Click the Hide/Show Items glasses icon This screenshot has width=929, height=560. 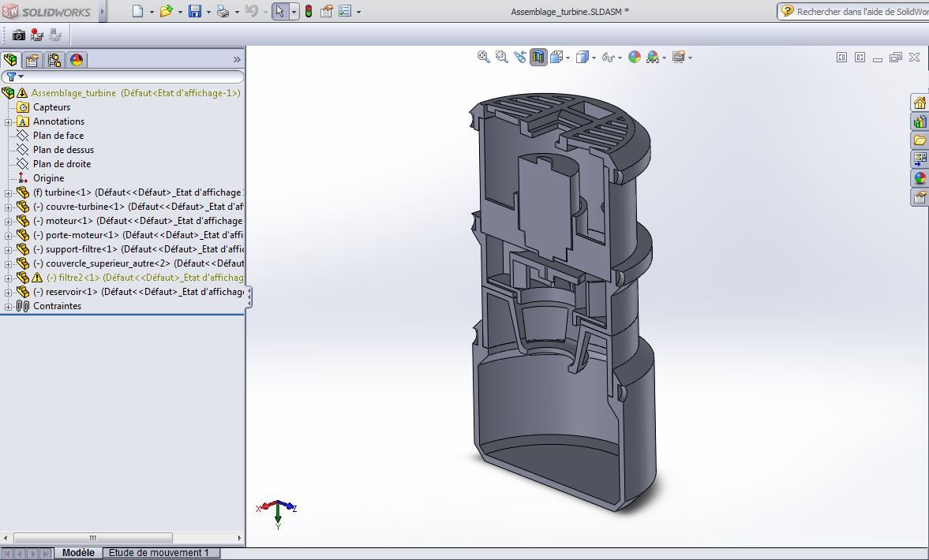point(608,57)
